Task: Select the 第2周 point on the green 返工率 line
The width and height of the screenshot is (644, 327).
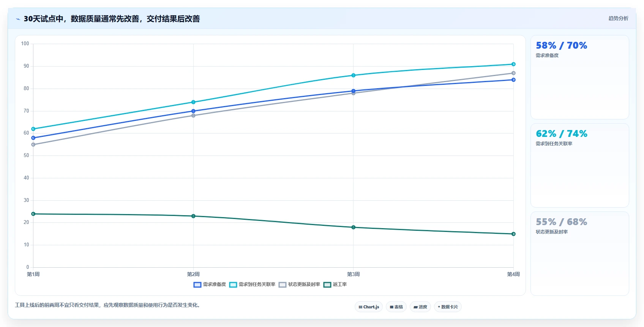Action: (x=193, y=216)
